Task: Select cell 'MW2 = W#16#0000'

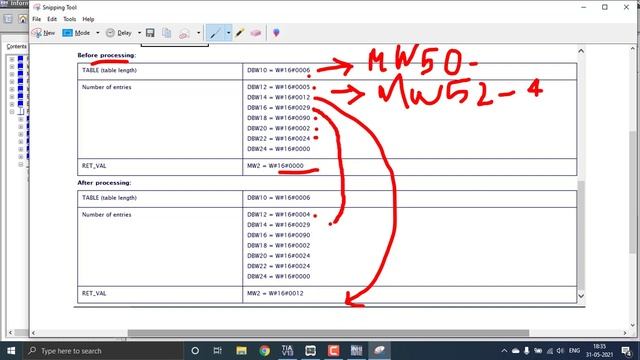Action: coord(276,166)
